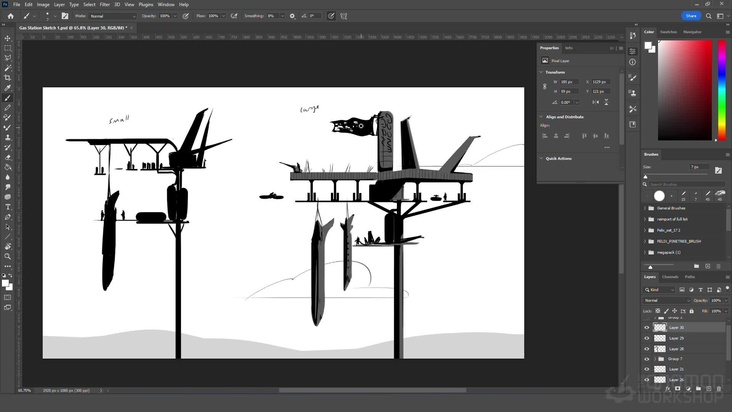Open brush smoothing options gear
The width and height of the screenshot is (732, 412).
click(292, 16)
